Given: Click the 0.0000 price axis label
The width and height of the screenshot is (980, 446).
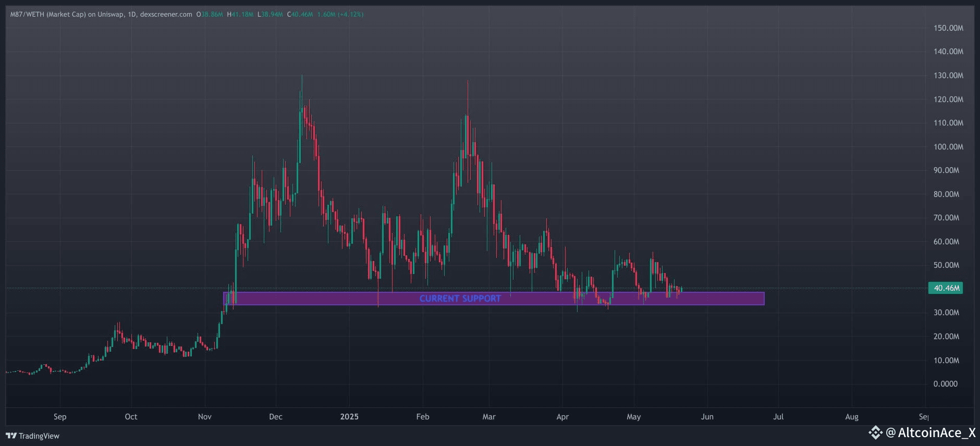Looking at the screenshot, I should pyautogui.click(x=945, y=384).
